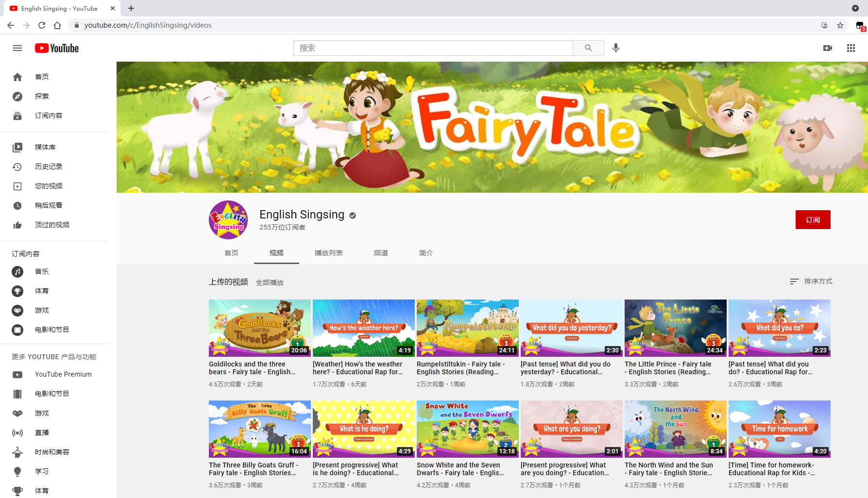Open the hamburger guide menu icon
This screenshot has width=868, height=498.
pyautogui.click(x=17, y=48)
